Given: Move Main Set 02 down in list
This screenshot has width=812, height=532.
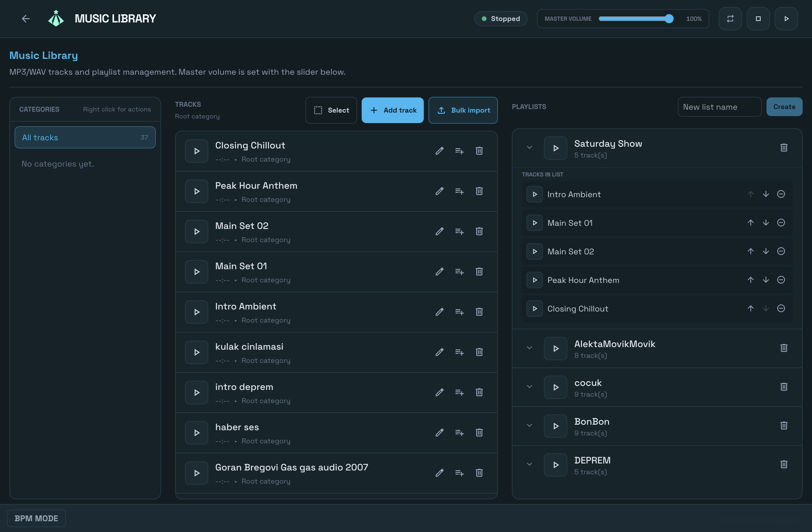Looking at the screenshot, I should click(x=766, y=251).
